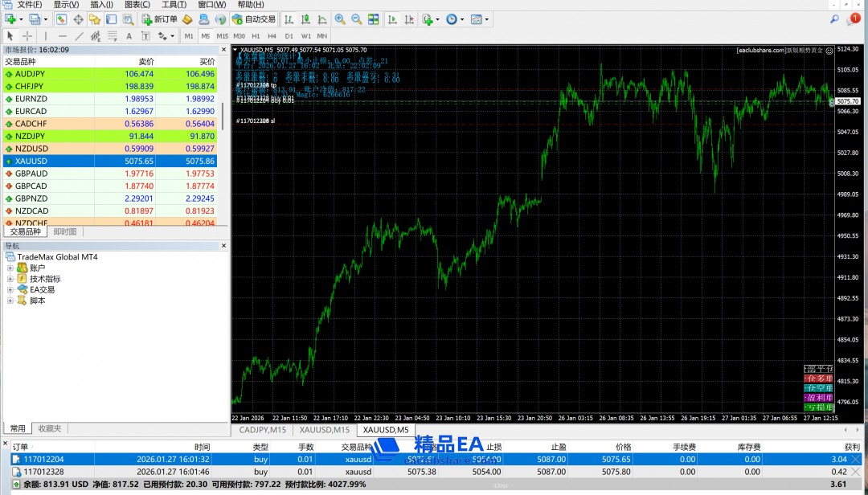Switch chart to candlestick display icon

(x=306, y=19)
